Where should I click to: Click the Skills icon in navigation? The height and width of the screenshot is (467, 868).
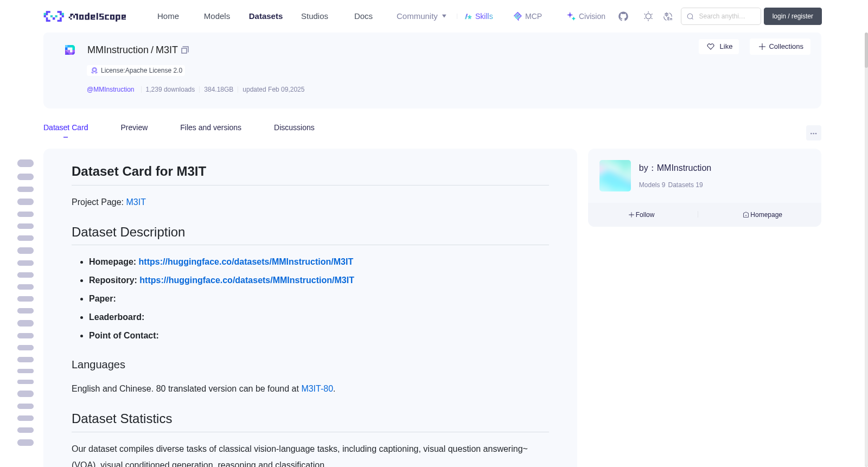pos(468,16)
